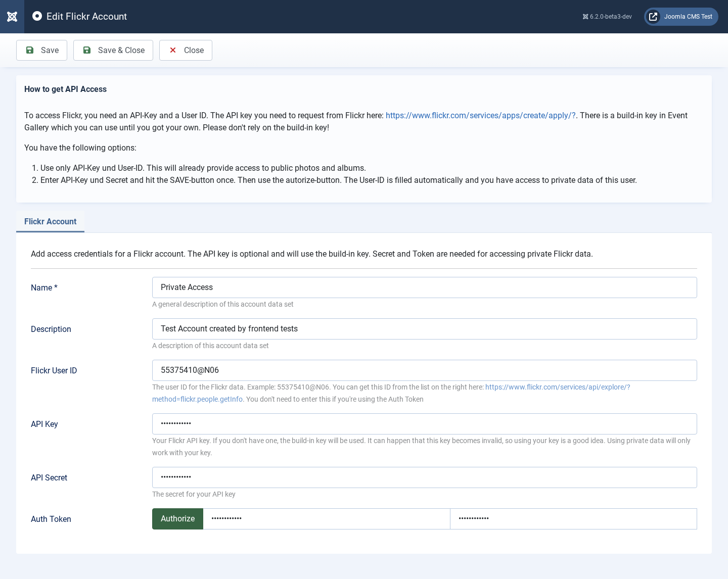Open the Joomla CMS Test site preview
The image size is (728, 579).
[681, 17]
